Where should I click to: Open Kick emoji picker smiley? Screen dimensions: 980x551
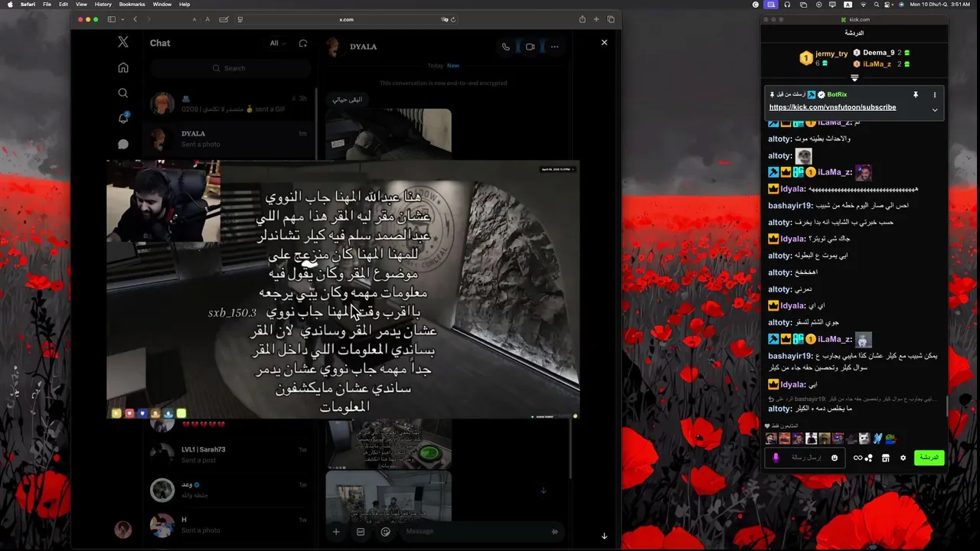click(835, 458)
